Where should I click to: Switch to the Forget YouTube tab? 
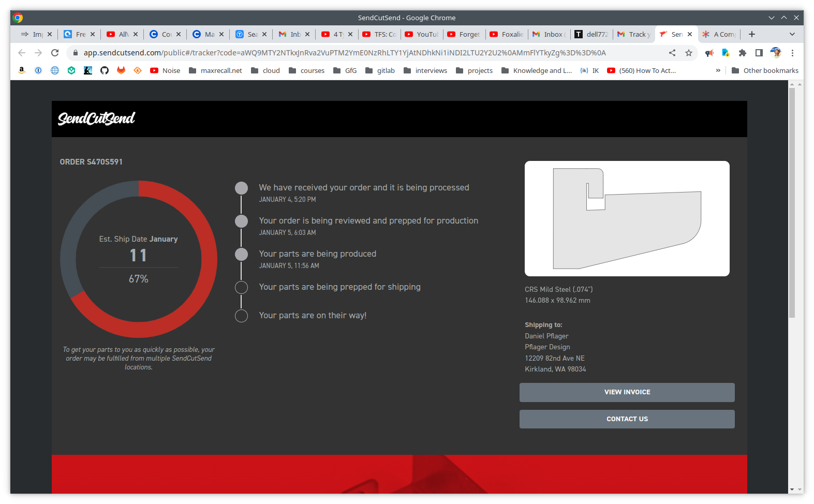pyautogui.click(x=464, y=34)
